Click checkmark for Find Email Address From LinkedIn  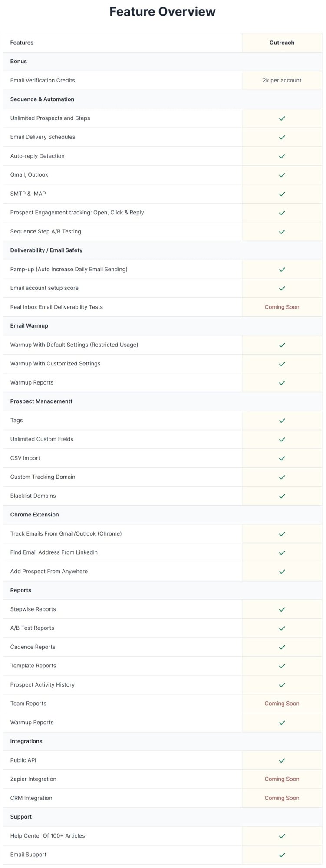click(x=282, y=552)
